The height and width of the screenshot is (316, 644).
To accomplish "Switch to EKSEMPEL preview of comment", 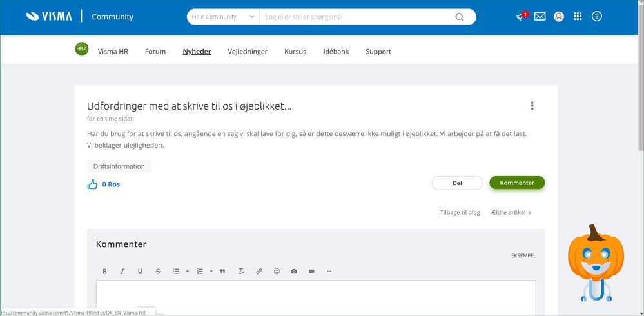I will tap(523, 255).
